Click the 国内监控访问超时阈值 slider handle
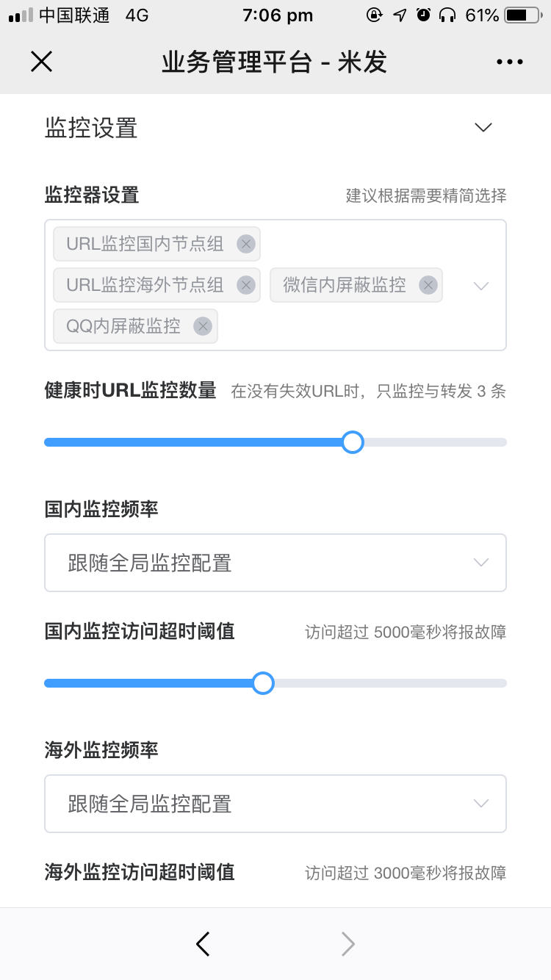Screen dimensions: 551x980 (263, 683)
